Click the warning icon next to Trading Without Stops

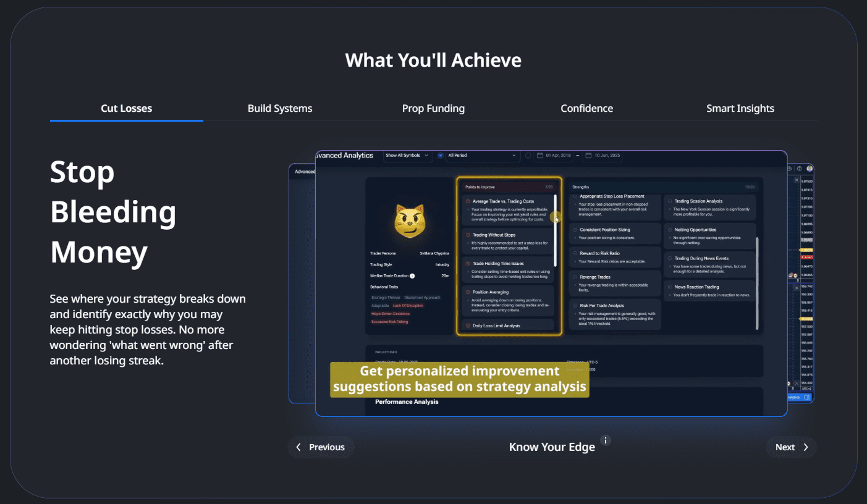coord(468,235)
